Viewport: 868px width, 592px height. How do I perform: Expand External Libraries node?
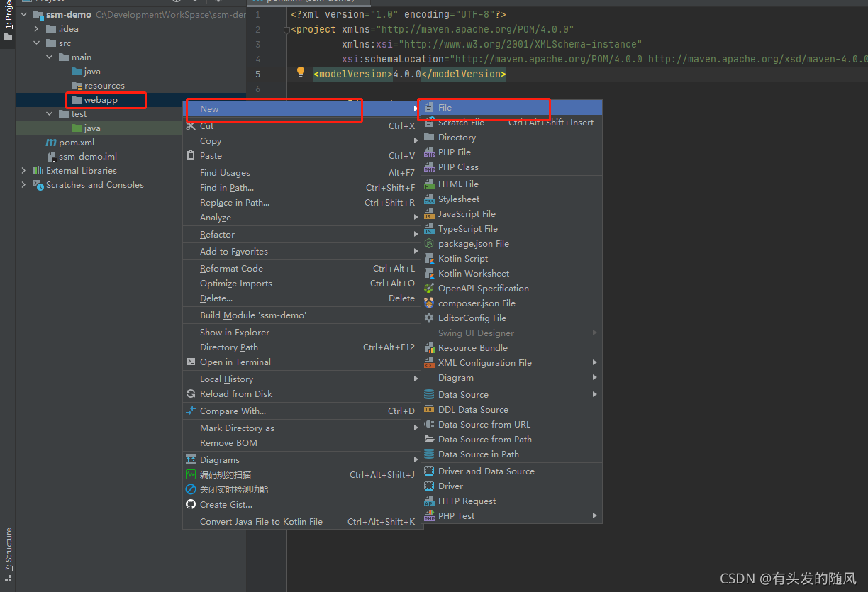[24, 171]
